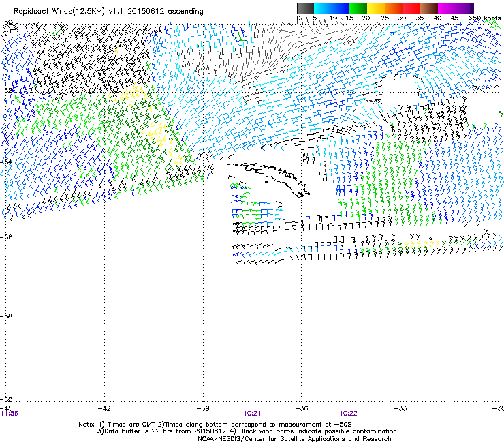Click the green 15-20 knots legend segment
504x443 pixels.
[358, 8]
